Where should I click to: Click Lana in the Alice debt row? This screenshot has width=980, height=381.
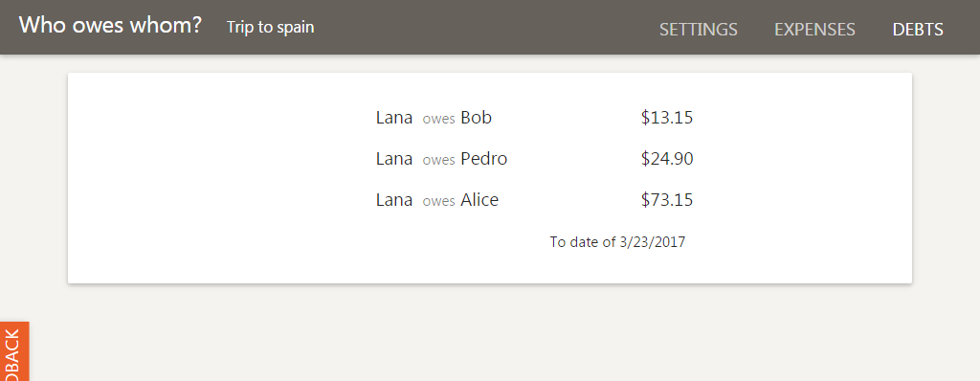tap(393, 200)
